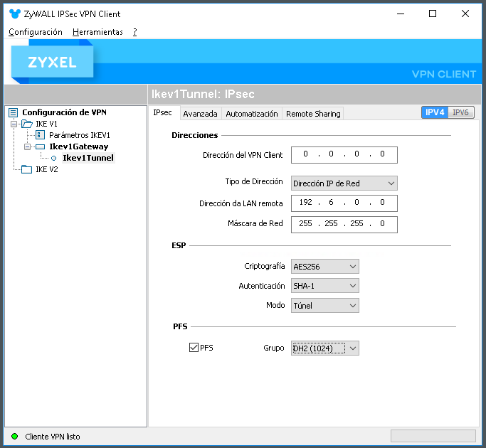Click the Configuración de VPN list icon
This screenshot has height=448, width=486.
pos(13,112)
